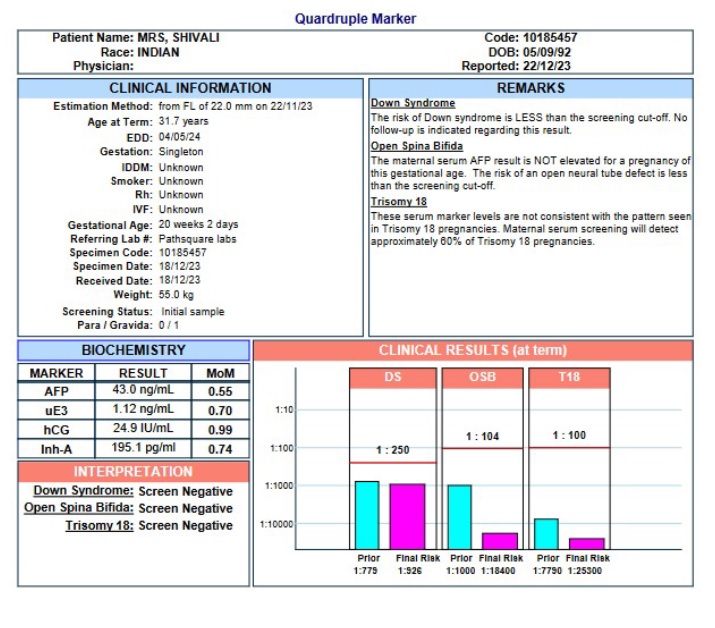
Task: Click the magenta Final Risk bar in T18 column
Action: (x=587, y=543)
